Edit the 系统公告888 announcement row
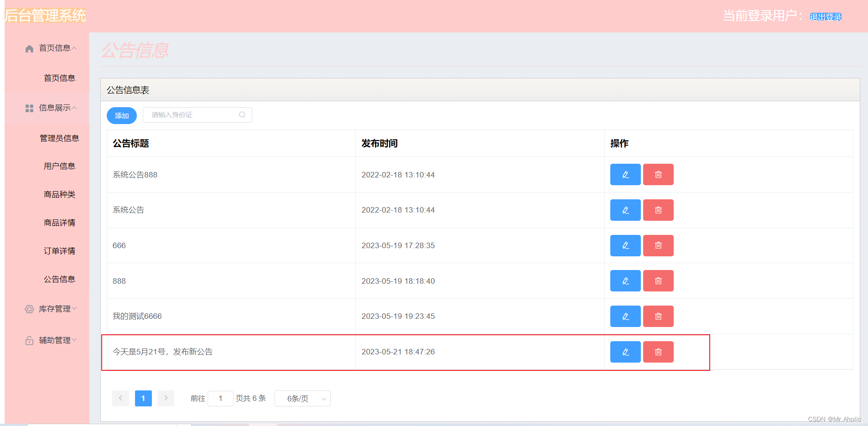The height and width of the screenshot is (426, 868). 625,175
